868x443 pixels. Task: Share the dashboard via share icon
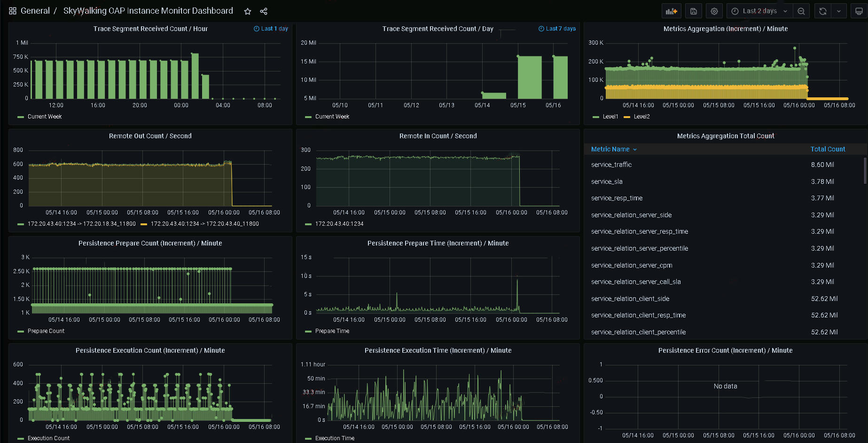click(x=264, y=11)
